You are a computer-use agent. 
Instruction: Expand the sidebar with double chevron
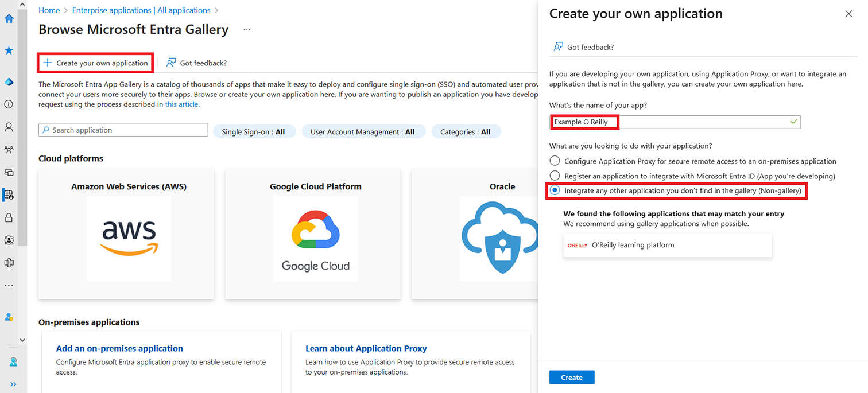[13, 384]
